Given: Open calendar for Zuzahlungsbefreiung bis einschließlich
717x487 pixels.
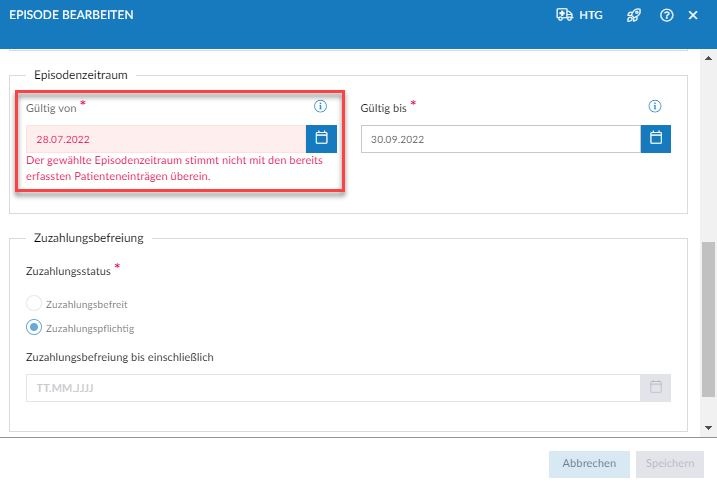Looking at the screenshot, I should (x=656, y=387).
